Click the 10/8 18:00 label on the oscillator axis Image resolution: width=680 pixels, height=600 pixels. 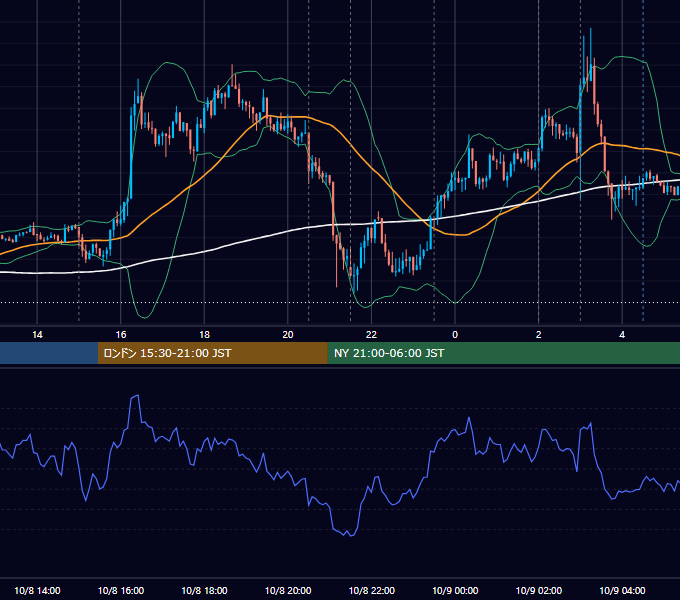tap(204, 590)
